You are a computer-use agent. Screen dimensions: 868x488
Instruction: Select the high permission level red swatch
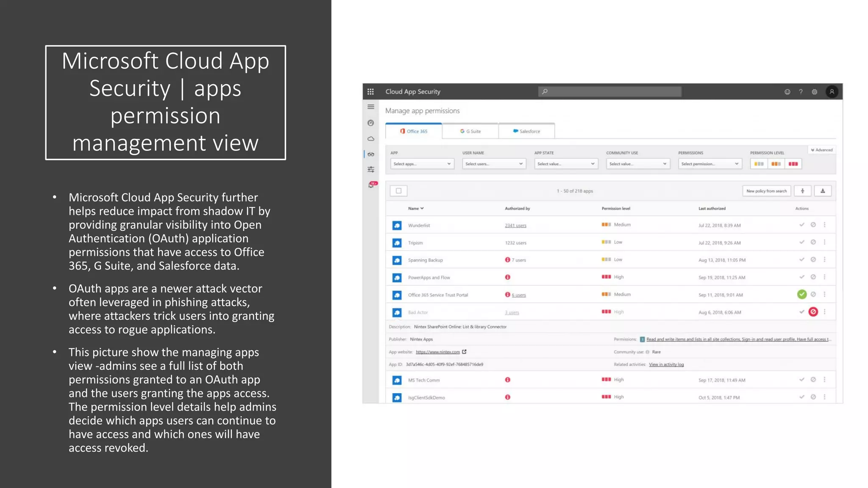(x=793, y=164)
